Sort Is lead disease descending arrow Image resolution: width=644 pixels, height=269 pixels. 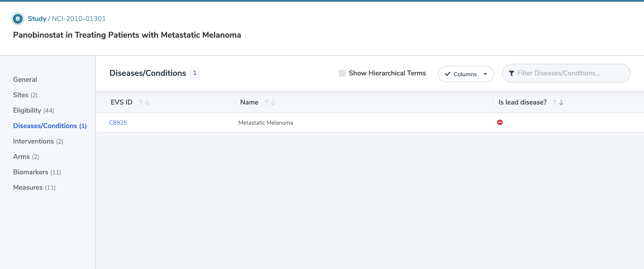tap(561, 102)
